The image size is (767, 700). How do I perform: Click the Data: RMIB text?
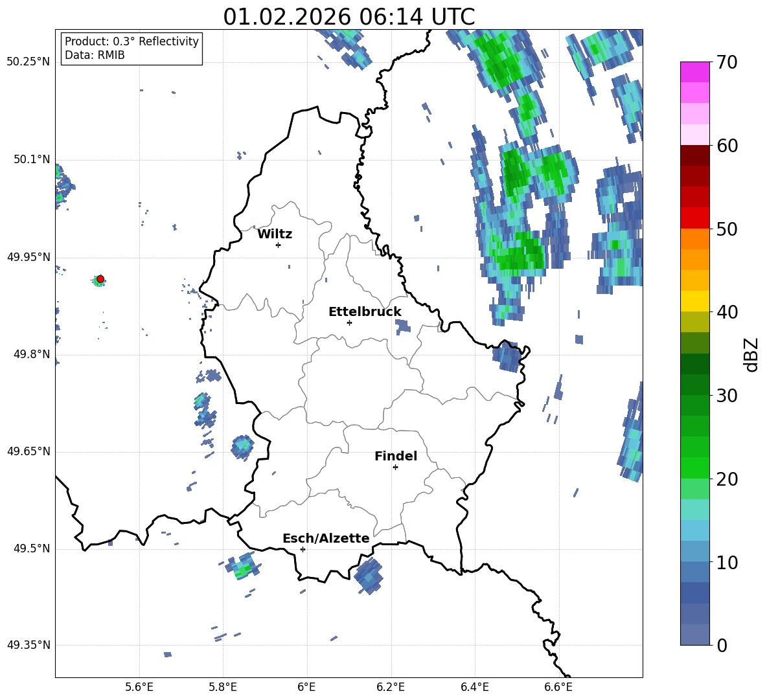[x=95, y=55]
